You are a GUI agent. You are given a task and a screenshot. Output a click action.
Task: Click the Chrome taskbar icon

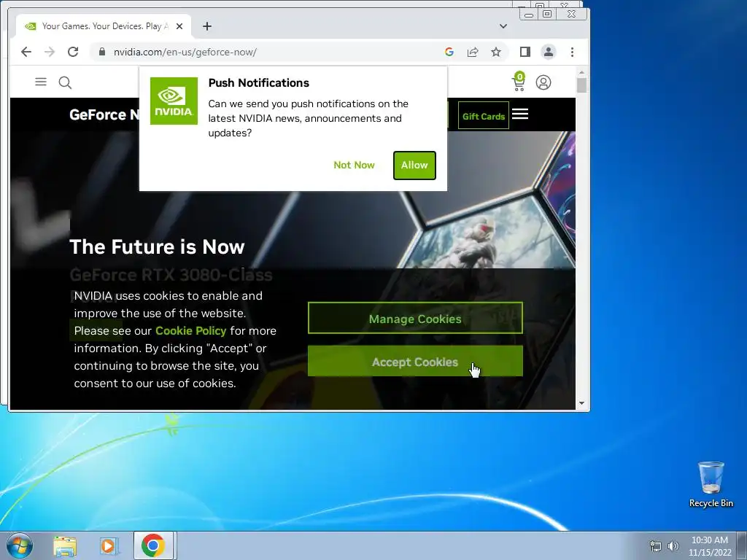click(x=153, y=545)
